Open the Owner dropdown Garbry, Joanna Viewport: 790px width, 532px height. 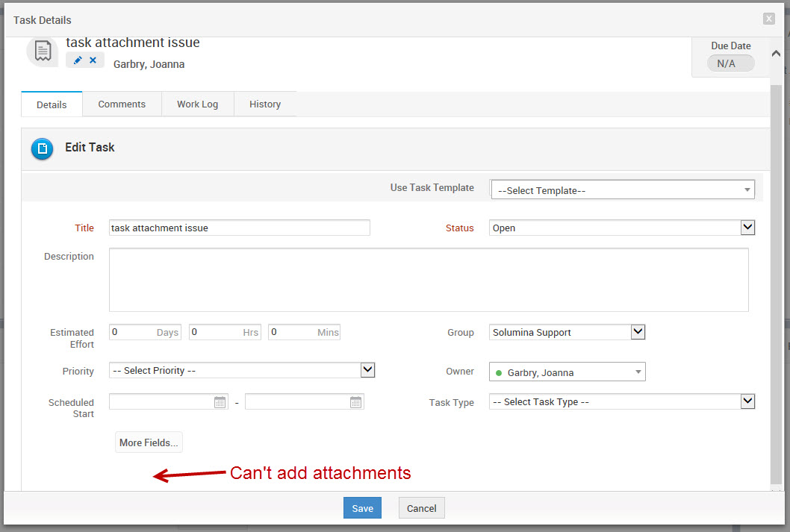click(x=567, y=372)
